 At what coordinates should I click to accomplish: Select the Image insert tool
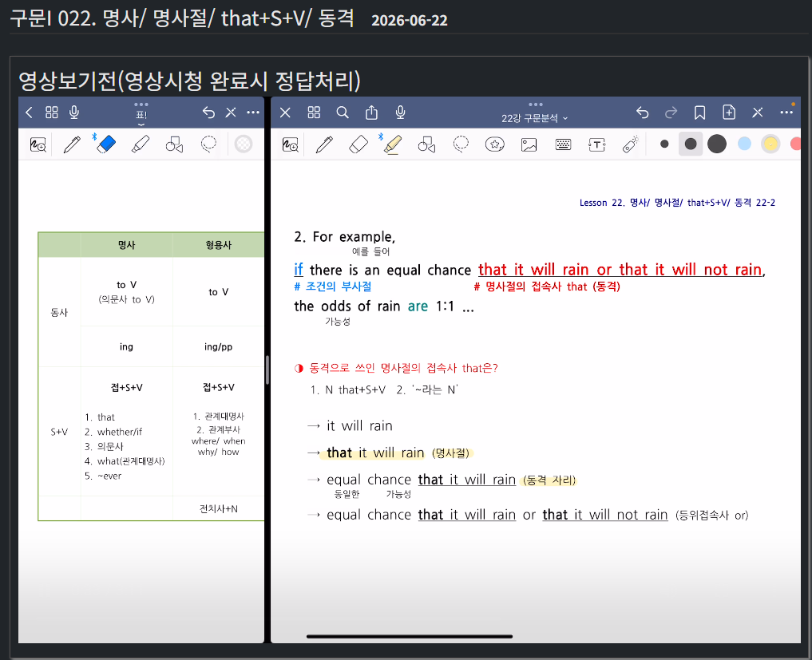[x=529, y=144]
